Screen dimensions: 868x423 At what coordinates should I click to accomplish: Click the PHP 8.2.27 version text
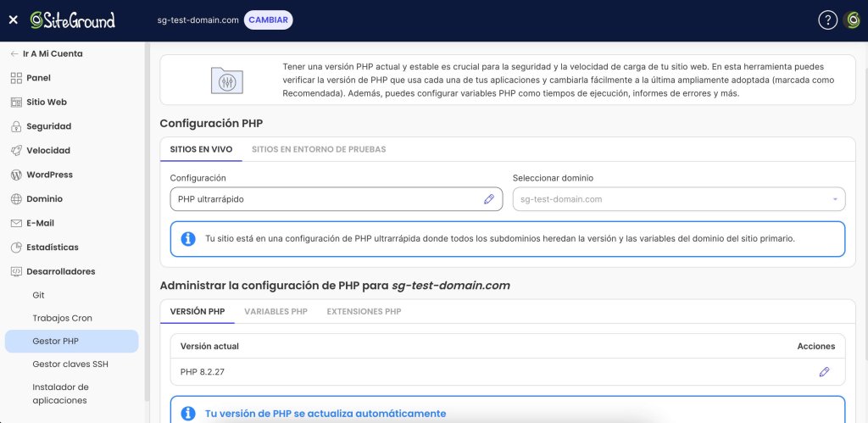point(202,372)
